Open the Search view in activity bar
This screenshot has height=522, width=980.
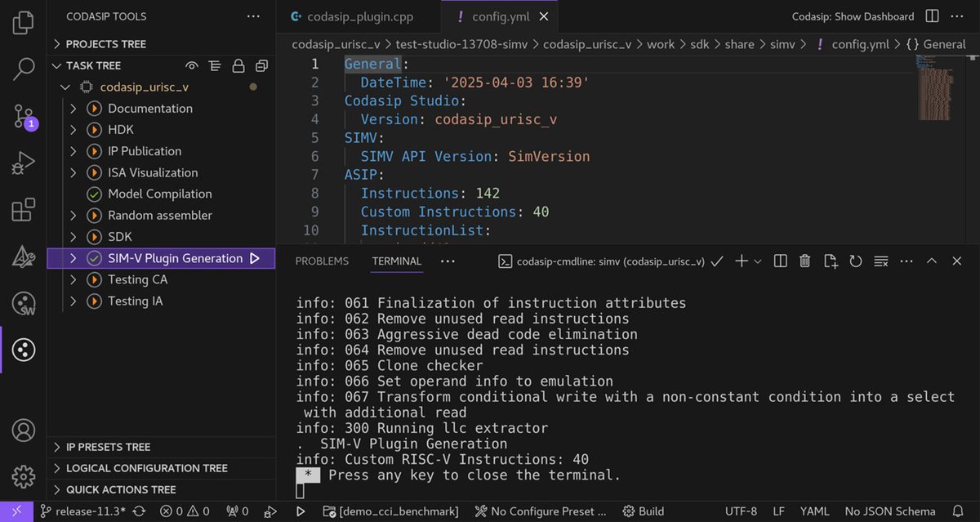coord(24,69)
